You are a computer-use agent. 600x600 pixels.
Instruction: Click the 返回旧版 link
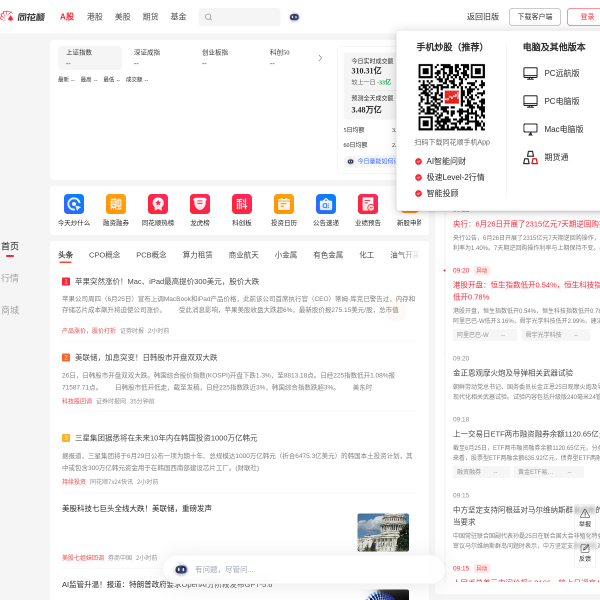[x=483, y=17]
